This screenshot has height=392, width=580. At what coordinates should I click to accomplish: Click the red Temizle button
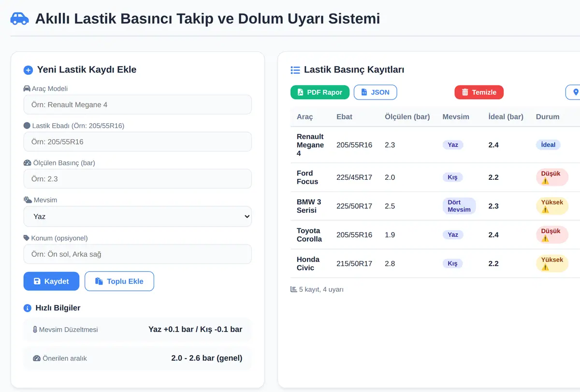pos(479,92)
